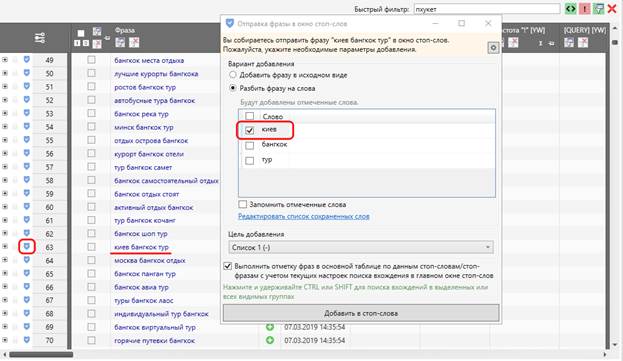Check the box for 'горячие путевки бангкок' row
The image size is (623, 361).
[x=91, y=340]
